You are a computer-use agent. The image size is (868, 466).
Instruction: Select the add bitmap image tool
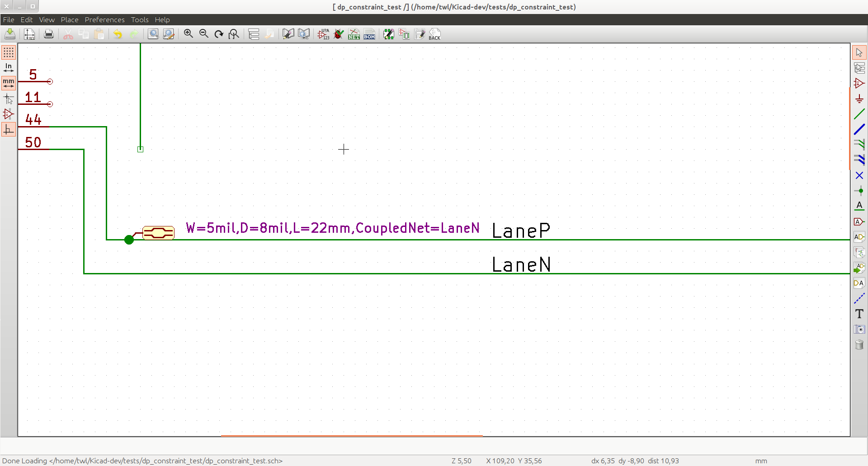click(859, 329)
